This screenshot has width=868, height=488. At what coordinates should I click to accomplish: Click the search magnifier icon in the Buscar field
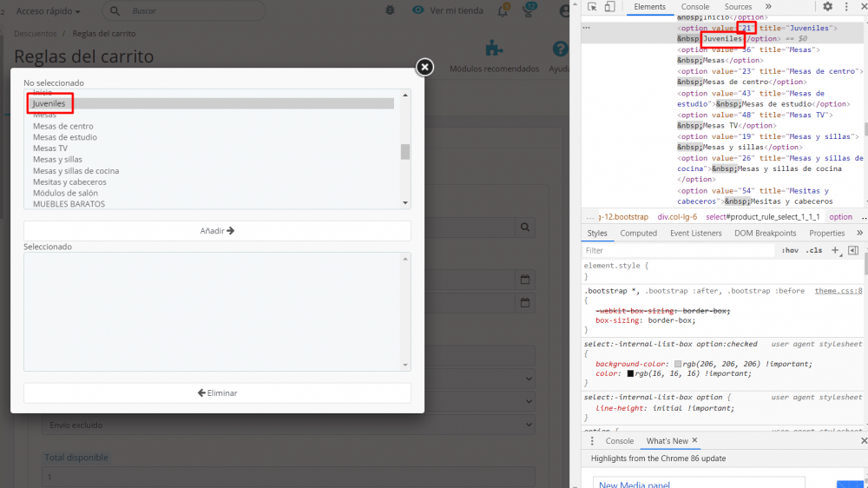(115, 11)
